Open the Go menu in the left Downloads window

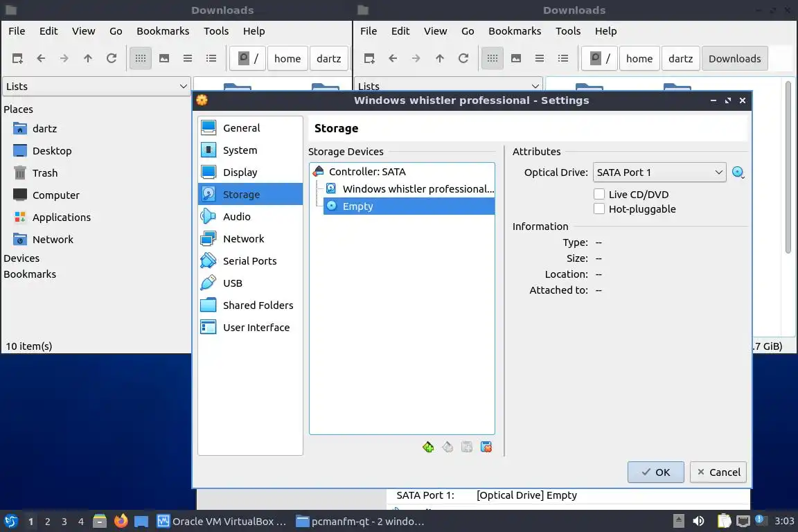click(x=116, y=31)
